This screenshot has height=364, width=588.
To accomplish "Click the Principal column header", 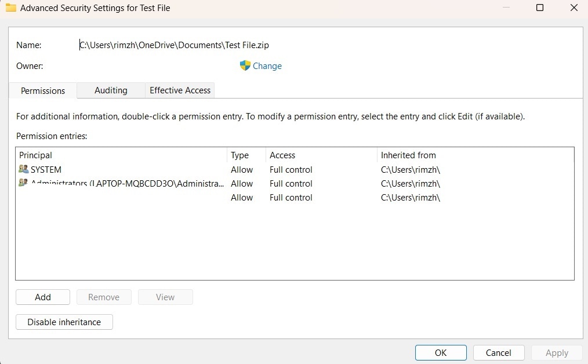I will (36, 155).
